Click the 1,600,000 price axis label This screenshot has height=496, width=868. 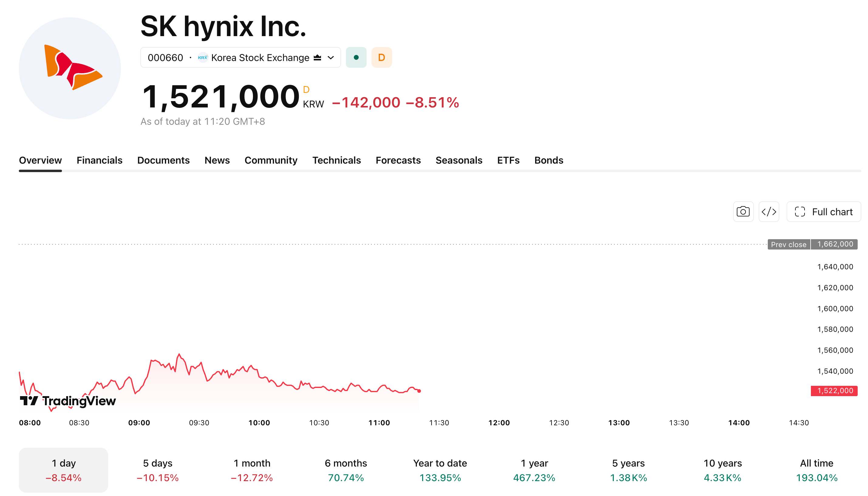pyautogui.click(x=835, y=309)
